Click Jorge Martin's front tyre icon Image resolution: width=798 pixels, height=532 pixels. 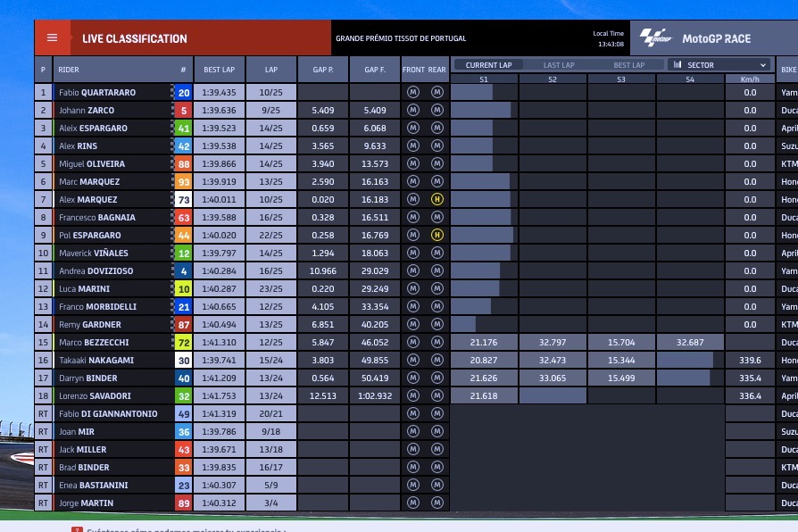[413, 503]
